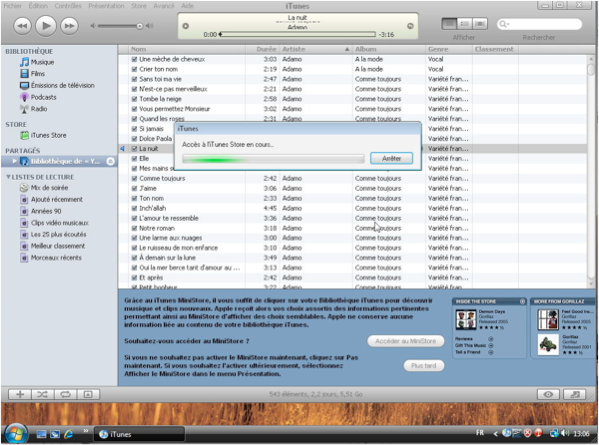Sort by Classement column header
Viewport: 599px width, 445px height.
pos(495,49)
